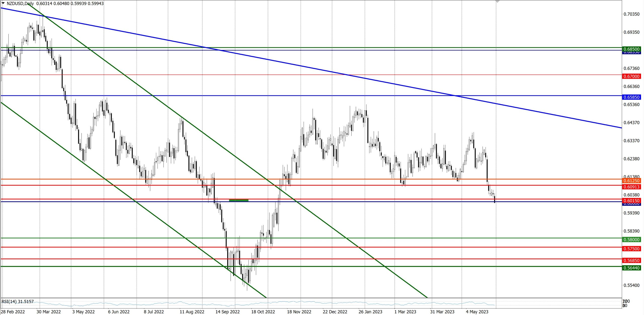Click the 28 Feb 2022 date label

(x=13, y=312)
